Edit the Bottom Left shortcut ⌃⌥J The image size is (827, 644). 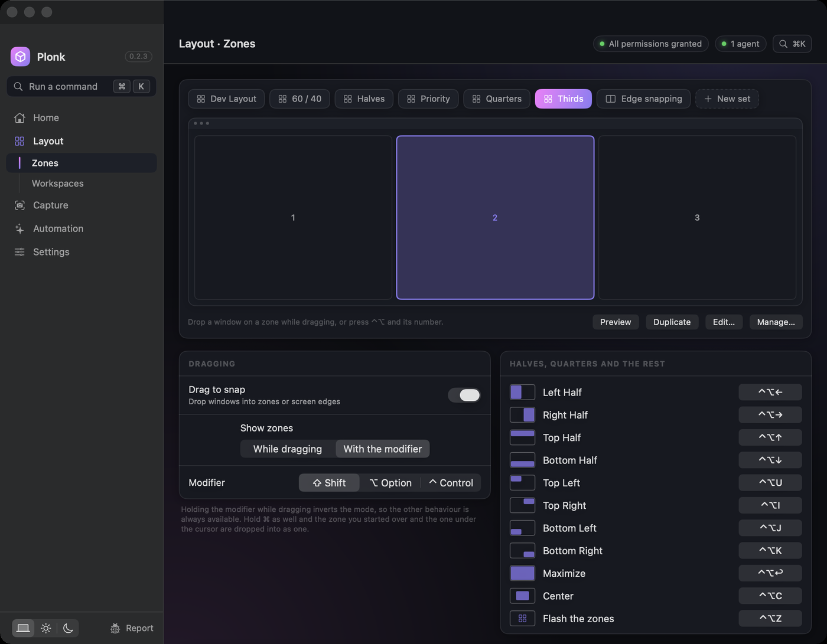point(770,528)
